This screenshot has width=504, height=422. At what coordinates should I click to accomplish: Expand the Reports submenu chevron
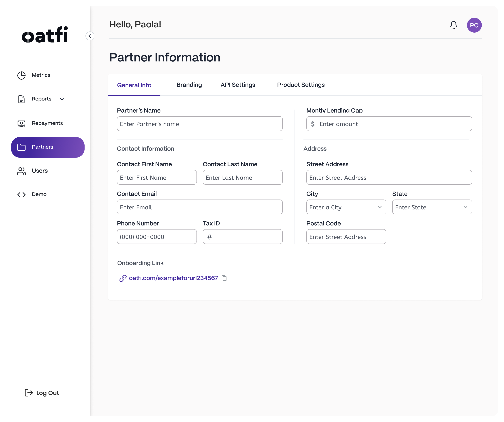pyautogui.click(x=62, y=99)
